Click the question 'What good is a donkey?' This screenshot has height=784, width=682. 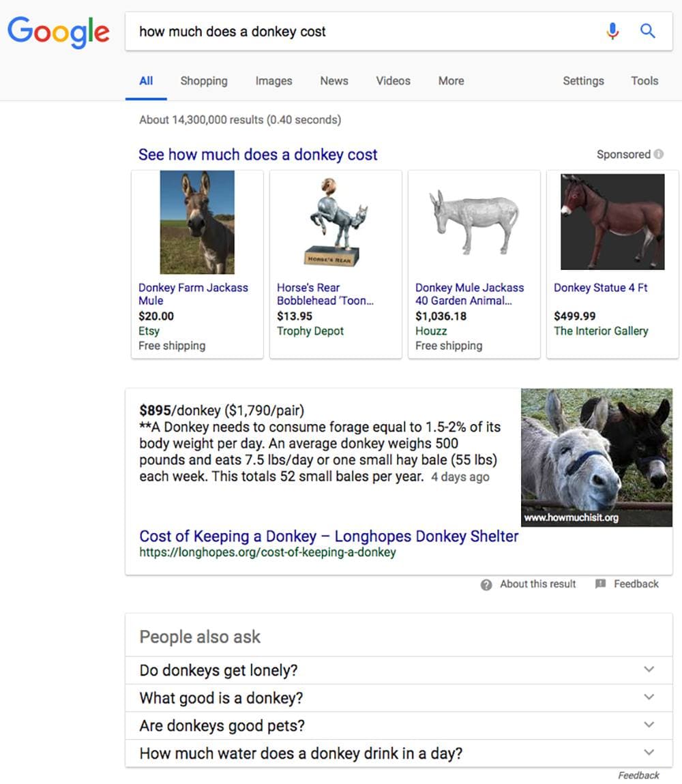[221, 698]
